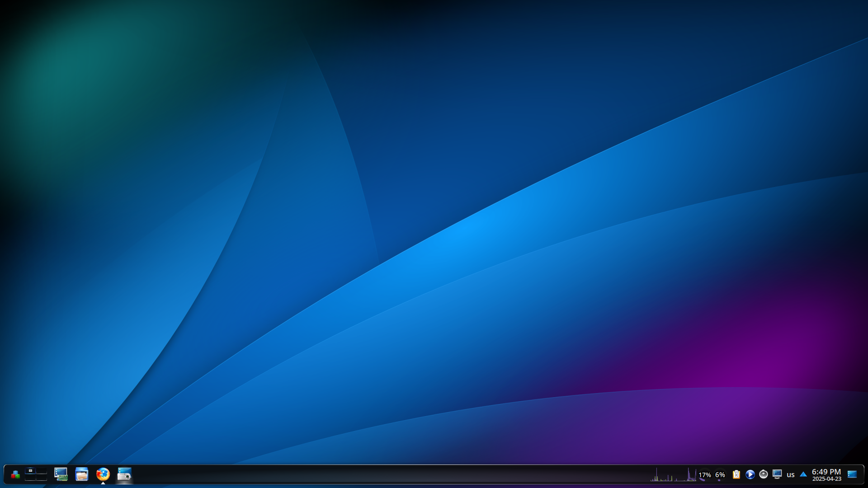Click the 17% usage gauge
Image resolution: width=868 pixels, height=488 pixels.
tap(704, 475)
